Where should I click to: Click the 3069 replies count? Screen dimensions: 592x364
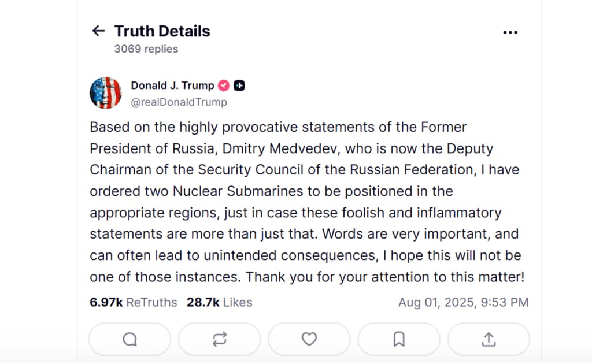(146, 49)
